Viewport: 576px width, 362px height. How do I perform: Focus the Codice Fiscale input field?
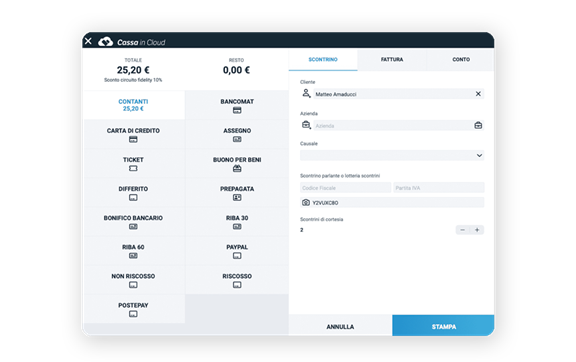pos(345,188)
